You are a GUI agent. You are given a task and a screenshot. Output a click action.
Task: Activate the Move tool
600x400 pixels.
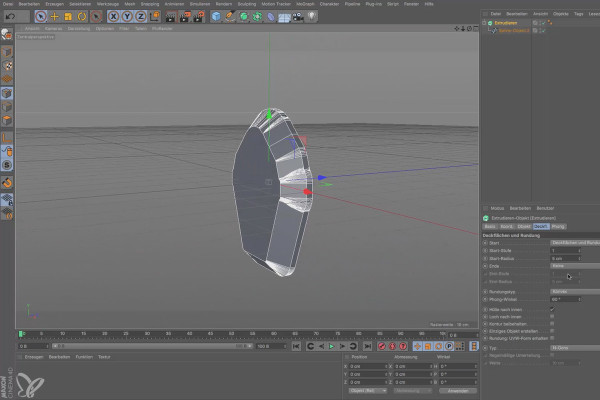coord(54,16)
